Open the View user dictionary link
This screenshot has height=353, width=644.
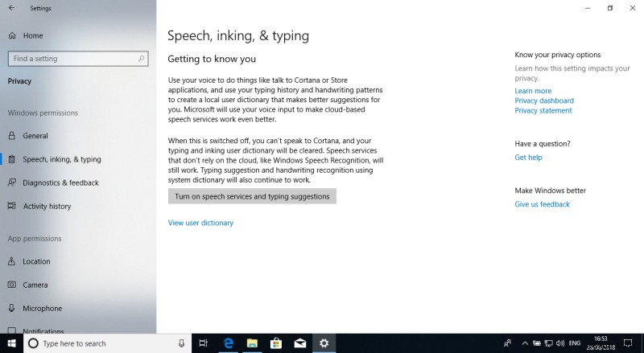tap(200, 223)
